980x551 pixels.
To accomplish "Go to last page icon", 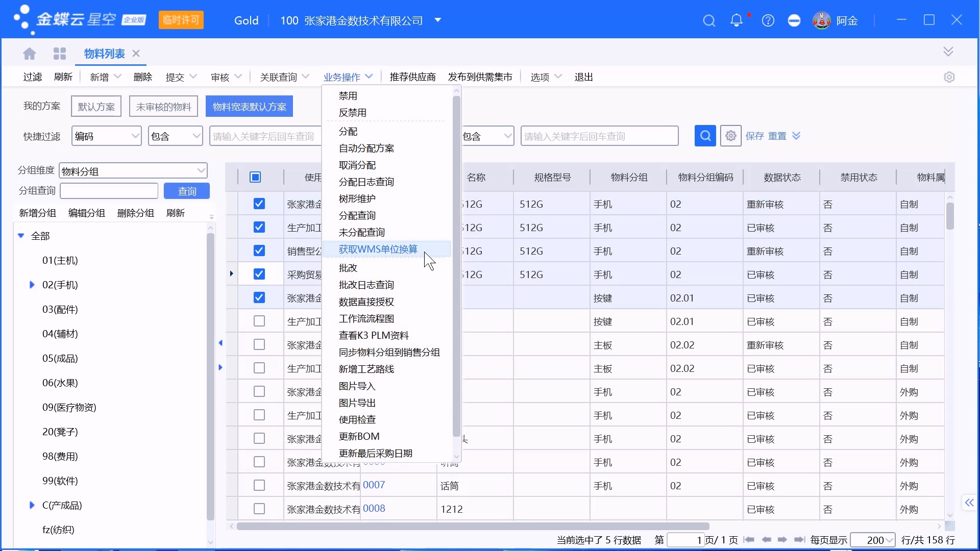I will 800,540.
